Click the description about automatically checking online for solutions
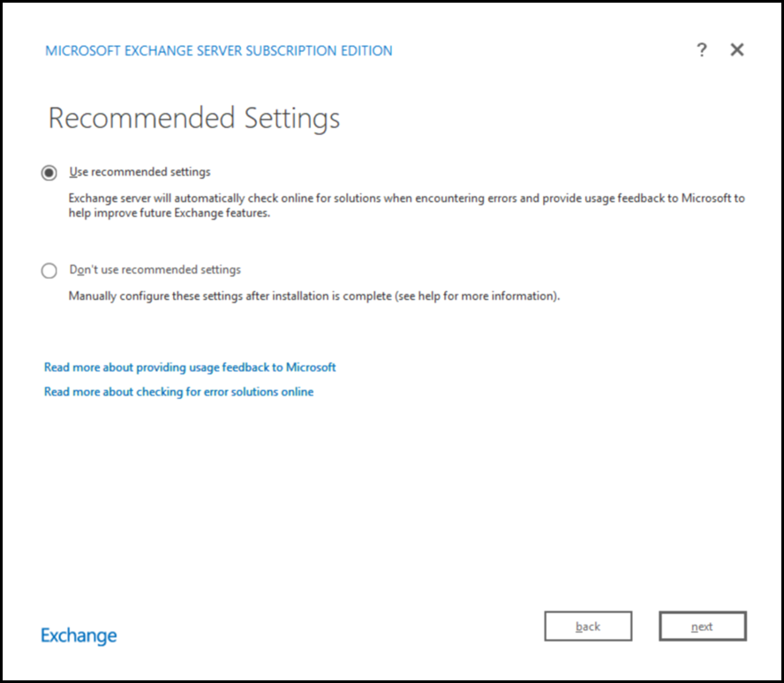The height and width of the screenshot is (683, 784). tap(406, 206)
